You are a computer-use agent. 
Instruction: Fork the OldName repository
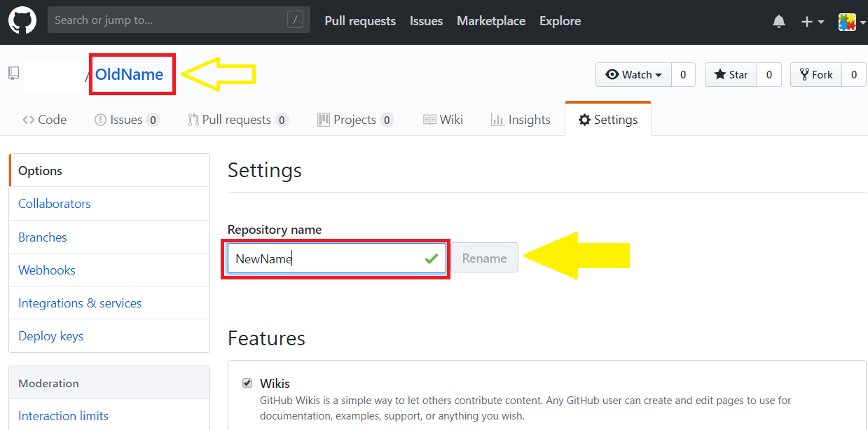coord(815,75)
